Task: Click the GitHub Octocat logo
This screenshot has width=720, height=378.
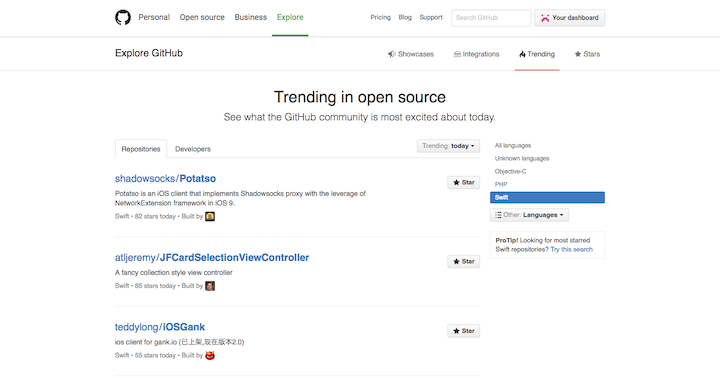Action: coord(123,17)
